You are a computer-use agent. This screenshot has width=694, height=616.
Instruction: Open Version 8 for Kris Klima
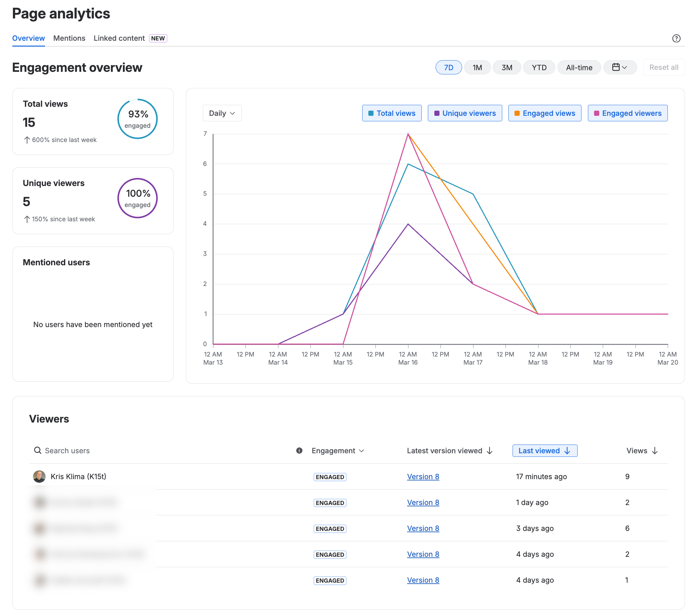coord(423,477)
